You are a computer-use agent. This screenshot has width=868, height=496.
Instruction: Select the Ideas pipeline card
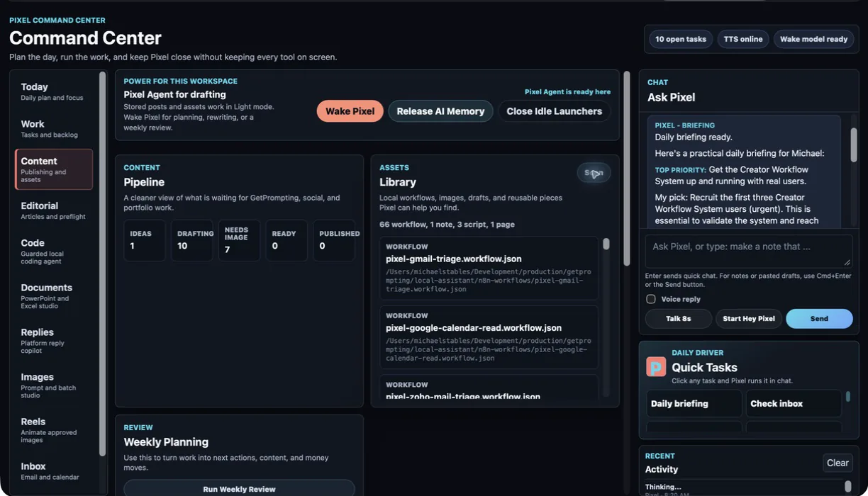coord(145,240)
